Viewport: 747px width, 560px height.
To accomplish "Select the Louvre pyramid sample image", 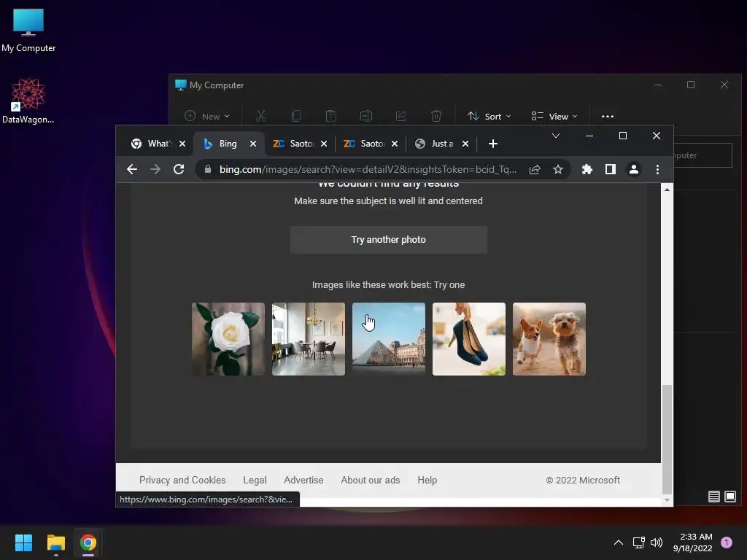I will coord(389,339).
